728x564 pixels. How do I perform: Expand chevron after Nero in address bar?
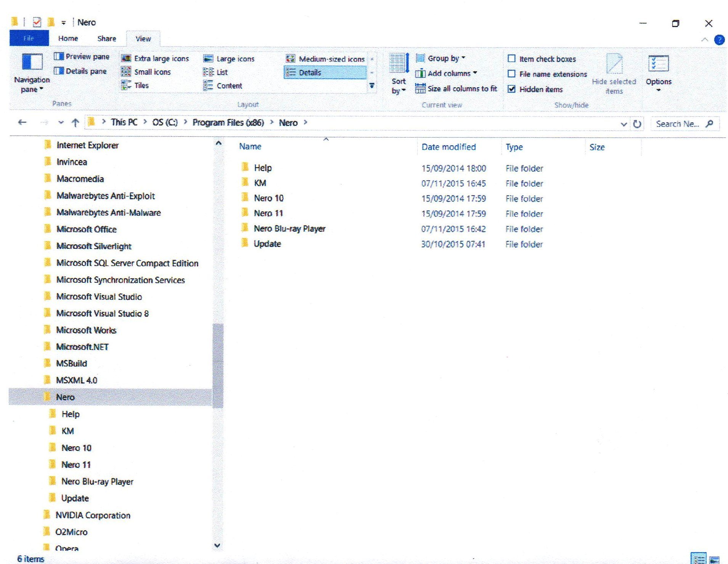305,122
